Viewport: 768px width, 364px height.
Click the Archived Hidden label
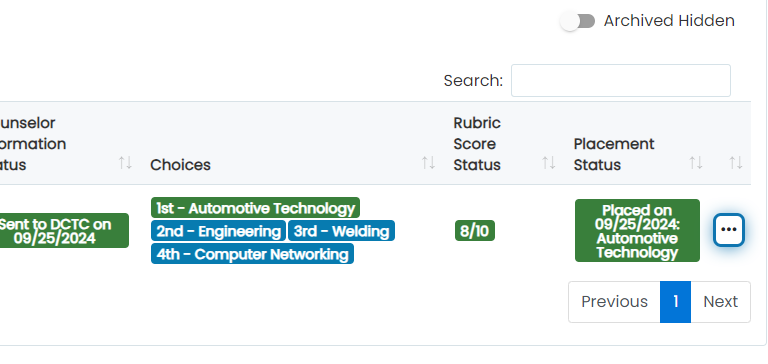[x=669, y=21]
